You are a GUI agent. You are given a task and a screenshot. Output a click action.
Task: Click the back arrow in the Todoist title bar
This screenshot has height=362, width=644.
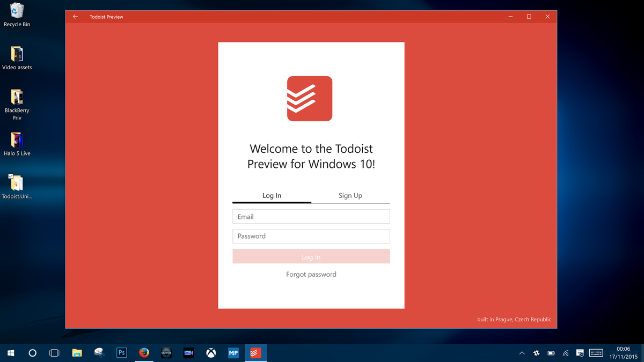pos(75,17)
